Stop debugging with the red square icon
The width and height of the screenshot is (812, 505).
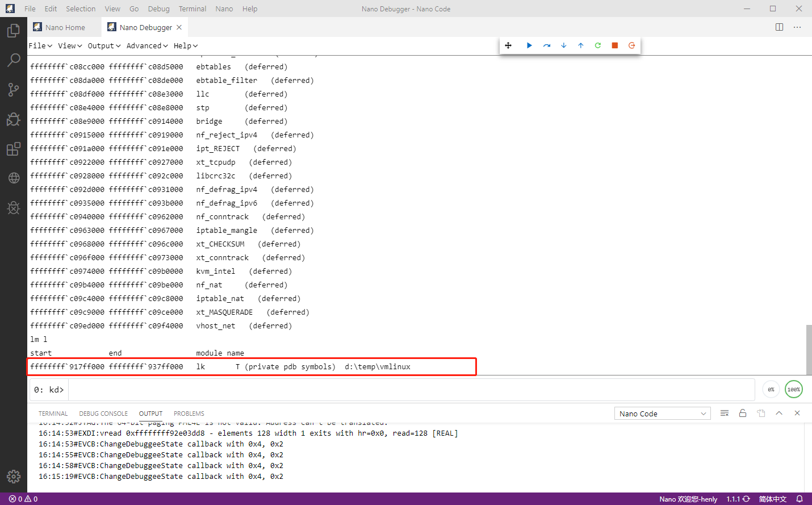[614, 45]
